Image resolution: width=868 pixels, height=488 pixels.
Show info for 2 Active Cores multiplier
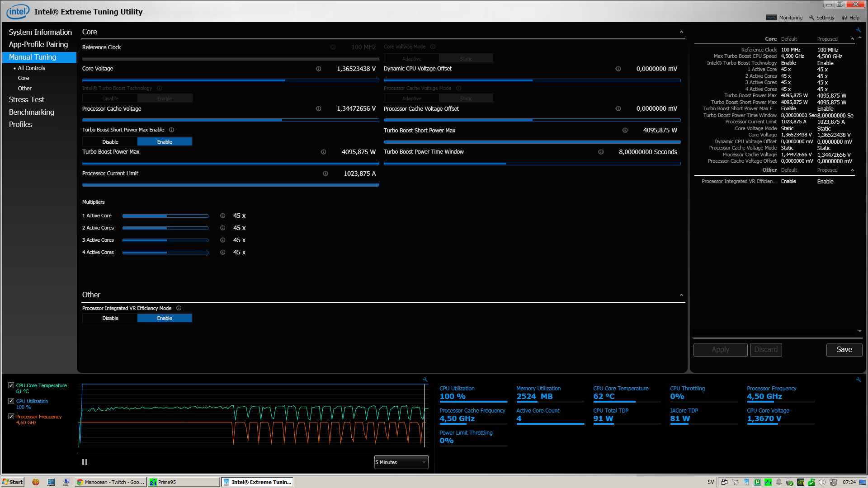(222, 228)
